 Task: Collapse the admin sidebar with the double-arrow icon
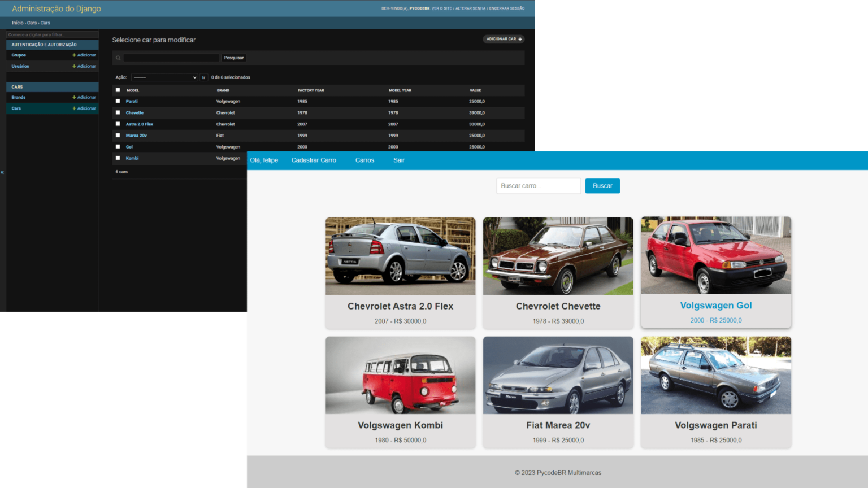2,172
